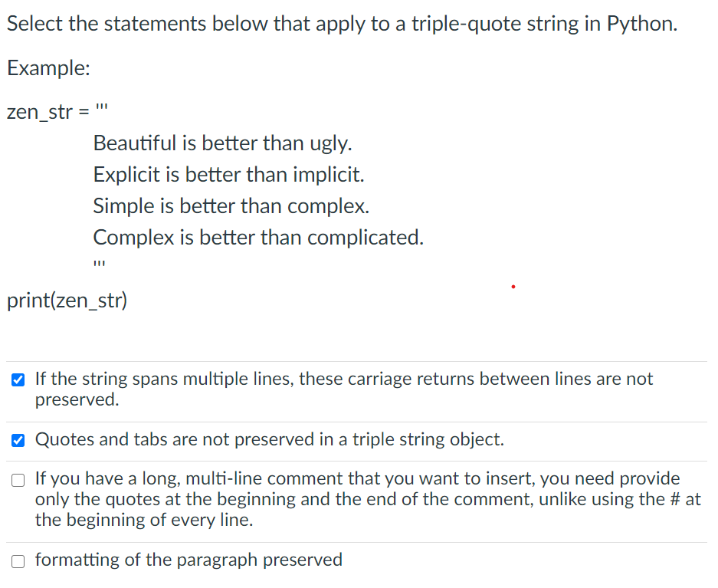Click the line 'Complex is better than complicated.'
This screenshot has height=588, width=718.
pos(258,237)
